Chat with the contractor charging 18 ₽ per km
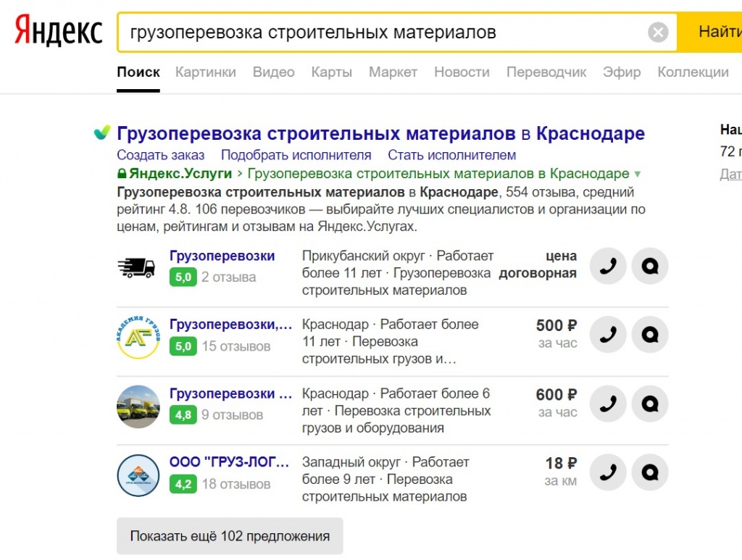 [x=650, y=472]
